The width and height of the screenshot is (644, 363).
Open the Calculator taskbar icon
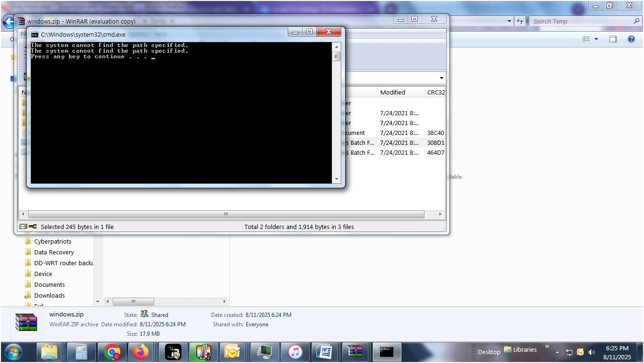(81, 352)
